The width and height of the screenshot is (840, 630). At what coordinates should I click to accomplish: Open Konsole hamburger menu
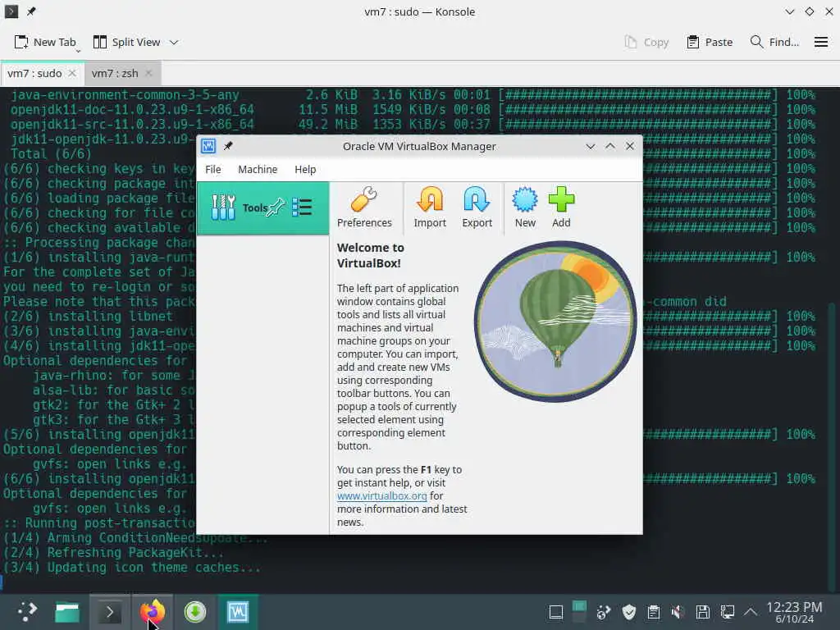coord(820,42)
